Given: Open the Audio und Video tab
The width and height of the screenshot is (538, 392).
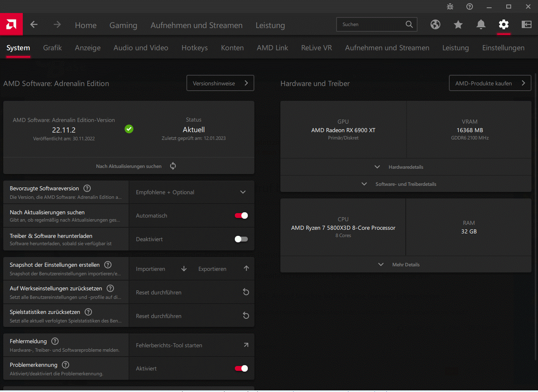Looking at the screenshot, I should click(x=141, y=48).
